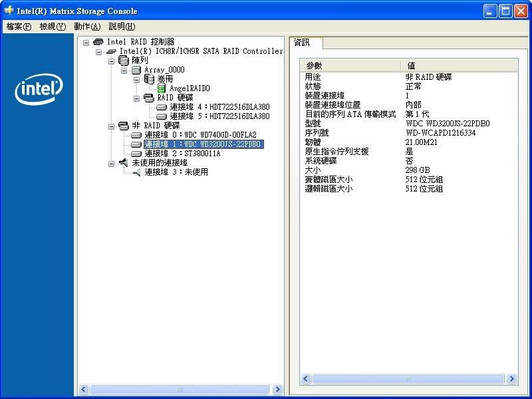Tree panel: click the left scroll arrow
The height and width of the screenshot is (399, 532).
[x=84, y=389]
